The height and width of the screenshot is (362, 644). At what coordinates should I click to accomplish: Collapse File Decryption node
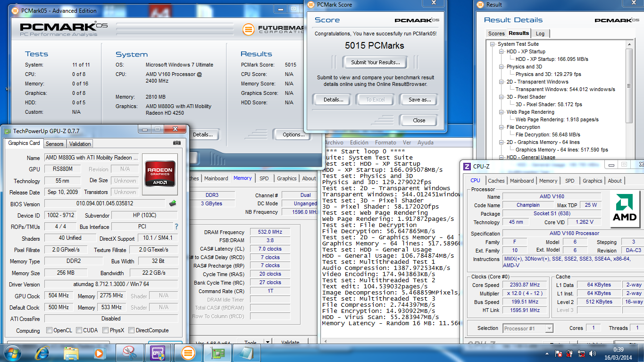point(502,127)
